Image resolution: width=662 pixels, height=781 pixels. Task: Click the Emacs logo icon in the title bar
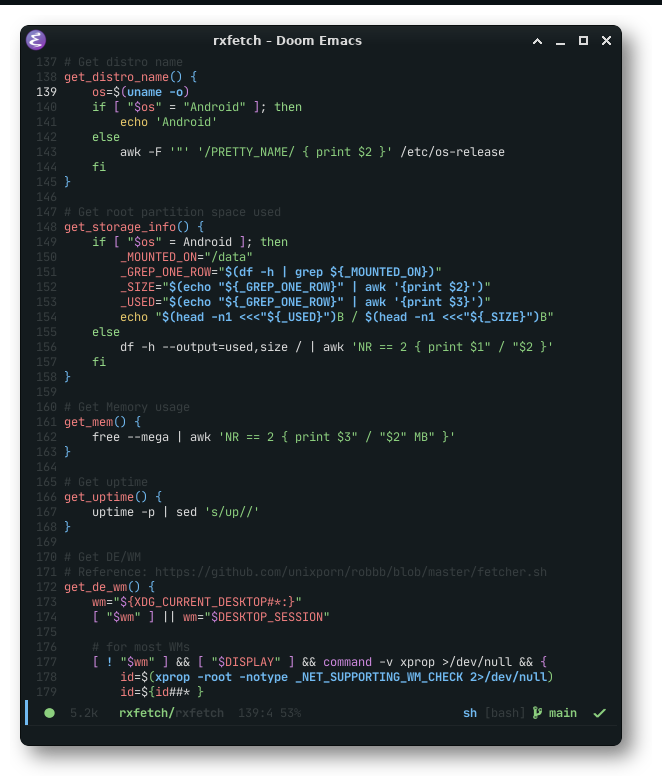(36, 40)
